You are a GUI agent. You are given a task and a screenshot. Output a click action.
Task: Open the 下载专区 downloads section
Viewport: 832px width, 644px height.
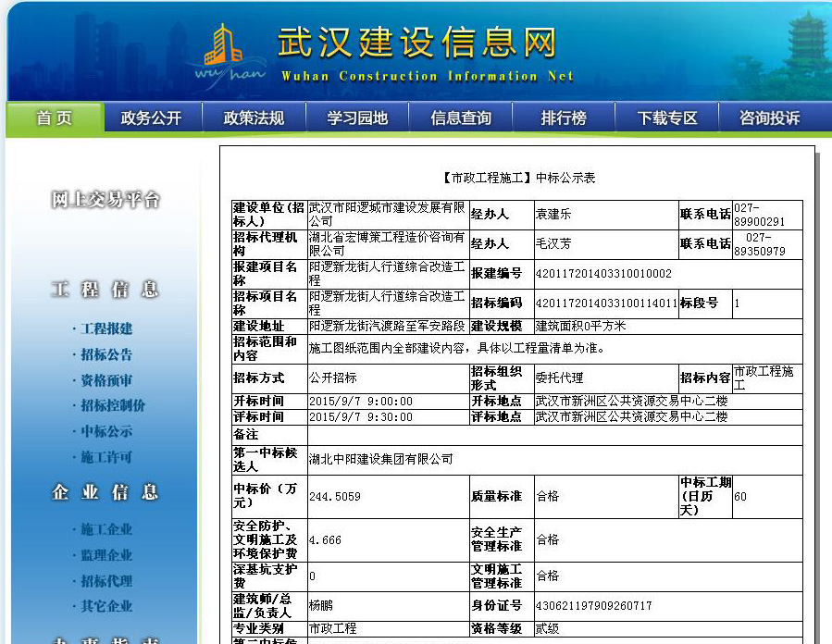click(x=665, y=118)
